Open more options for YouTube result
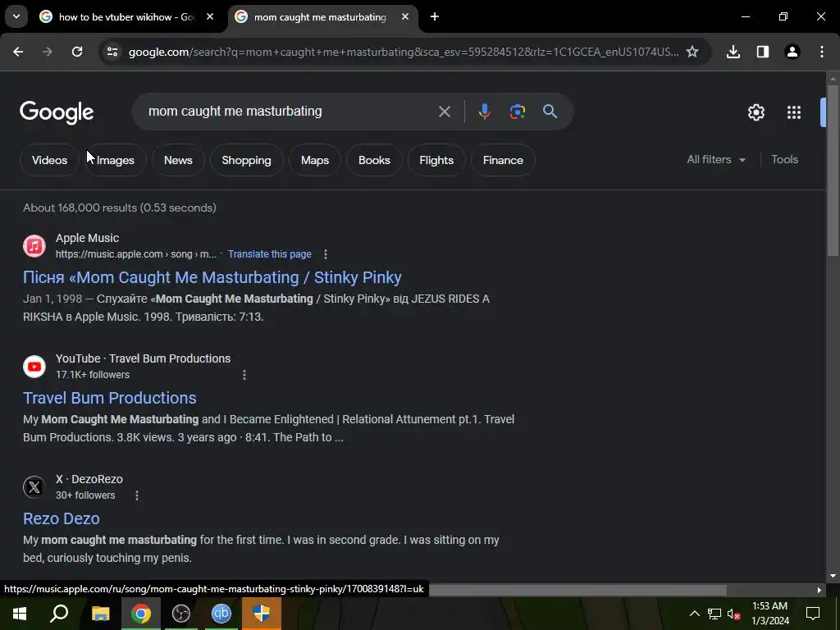The height and width of the screenshot is (630, 840). pyautogui.click(x=244, y=374)
